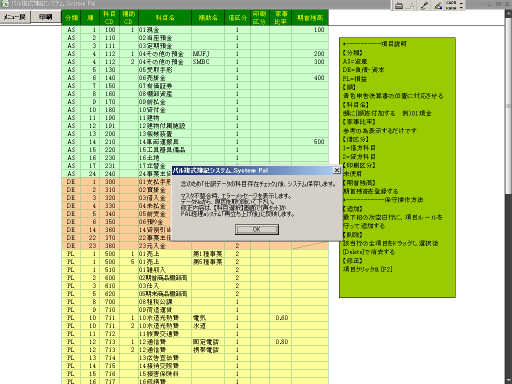Screen dimensions: 512x384
Task: Click the 印刷区分 column header
Action: (x=260, y=18)
